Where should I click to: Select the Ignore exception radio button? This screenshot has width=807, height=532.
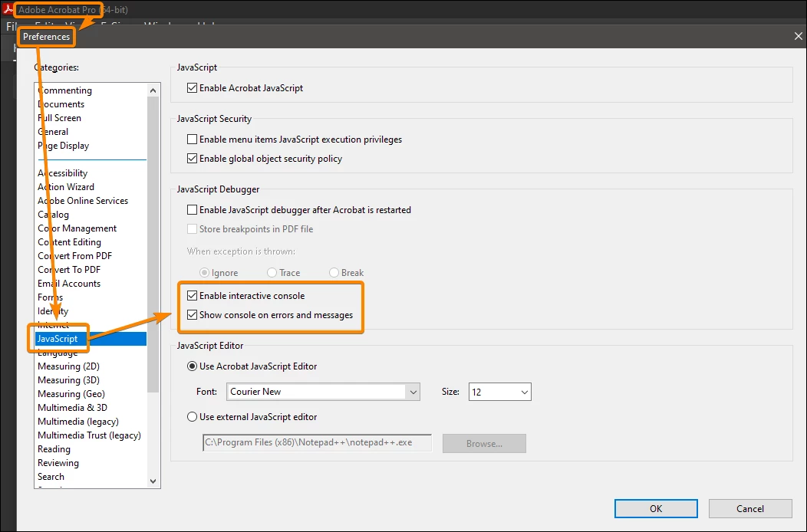(x=204, y=273)
